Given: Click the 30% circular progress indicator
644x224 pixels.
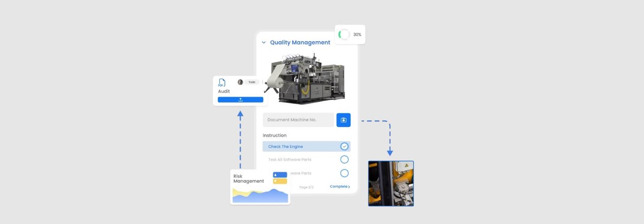Looking at the screenshot, I should pyautogui.click(x=344, y=34).
